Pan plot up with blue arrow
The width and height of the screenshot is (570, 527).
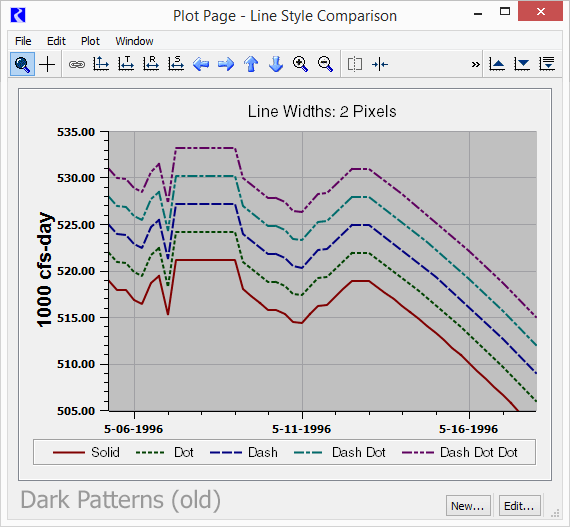click(x=251, y=64)
